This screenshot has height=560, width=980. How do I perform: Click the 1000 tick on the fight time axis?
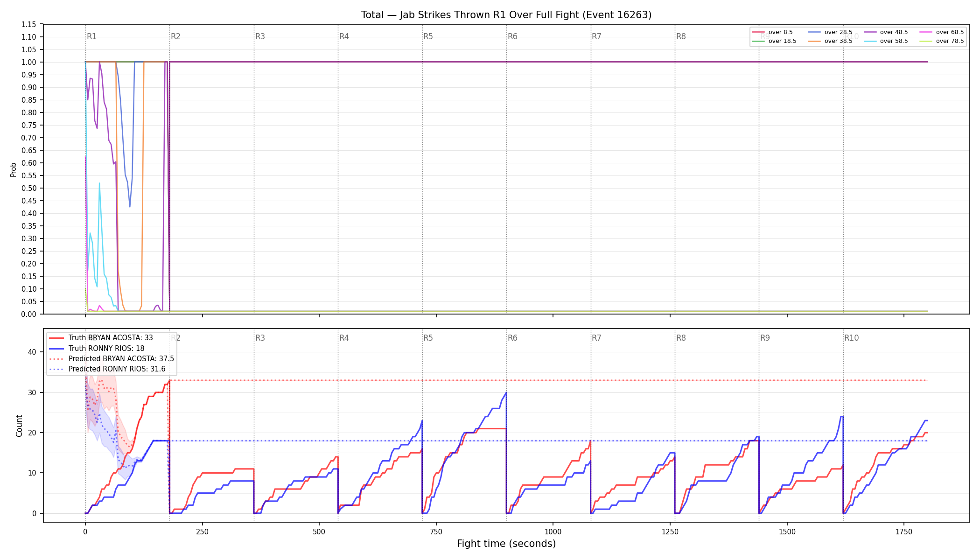[x=553, y=532]
